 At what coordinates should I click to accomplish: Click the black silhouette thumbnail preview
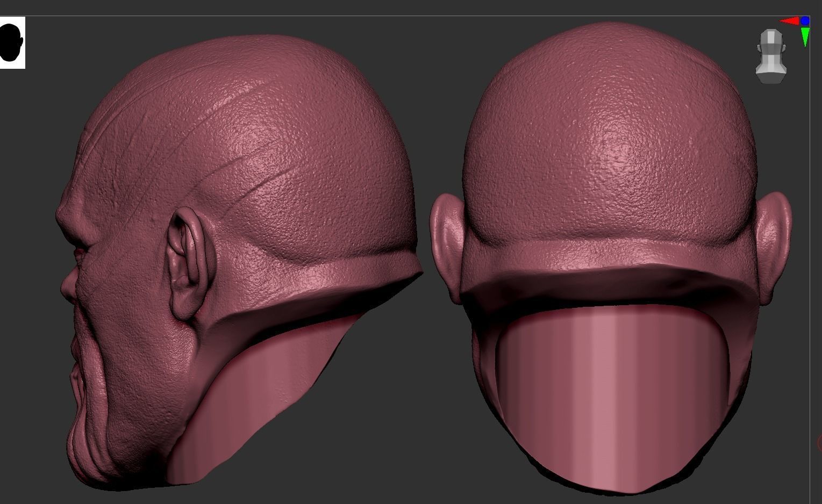[x=12, y=42]
